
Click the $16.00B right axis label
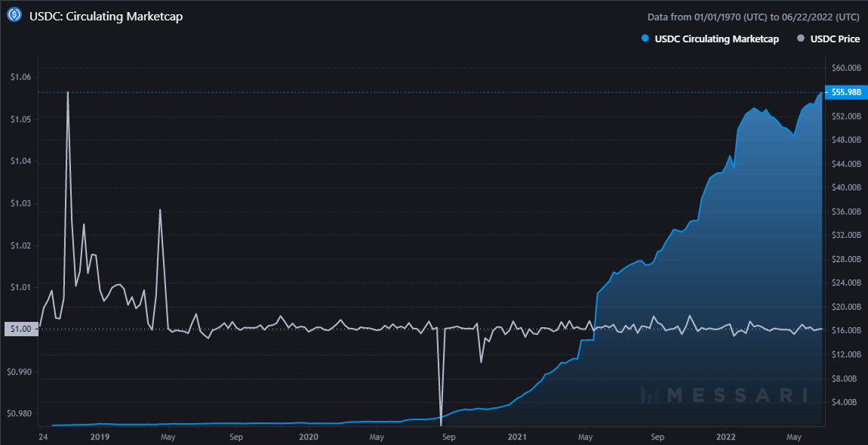tap(846, 330)
